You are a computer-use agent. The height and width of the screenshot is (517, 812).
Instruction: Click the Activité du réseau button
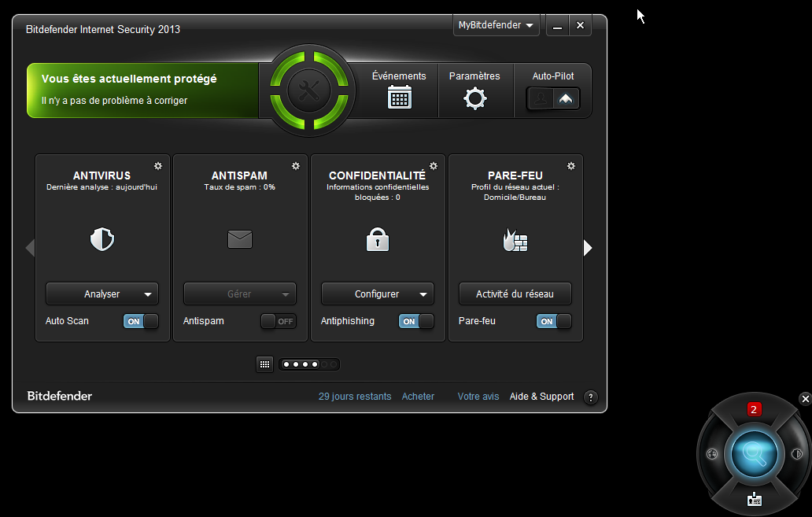pos(515,294)
